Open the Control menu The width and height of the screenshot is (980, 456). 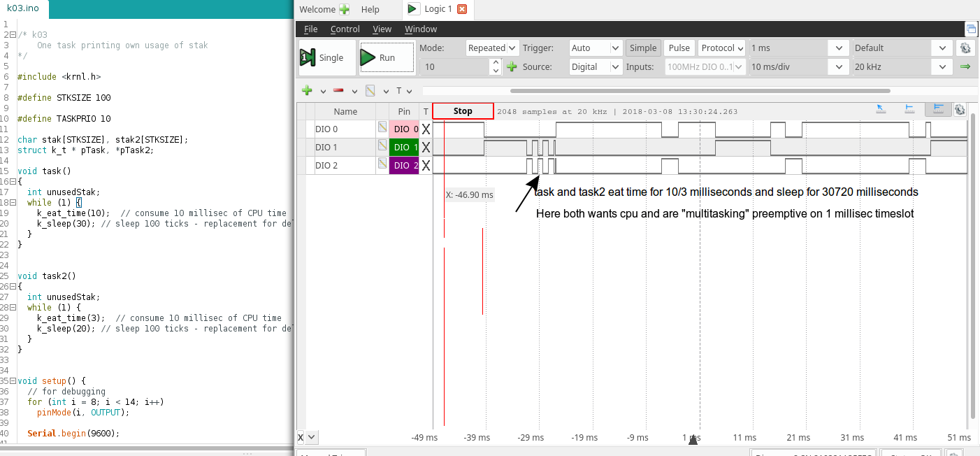click(345, 29)
